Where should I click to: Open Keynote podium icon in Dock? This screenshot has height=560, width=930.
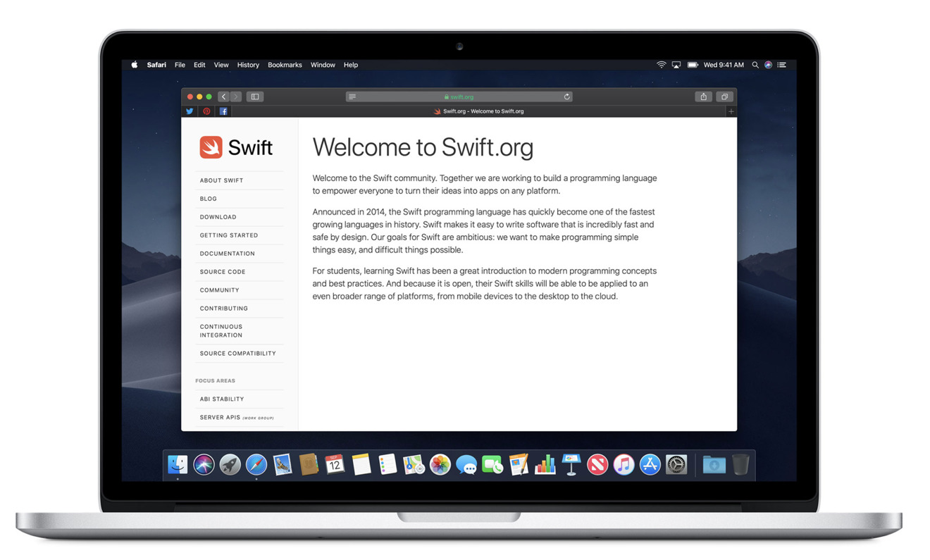tap(571, 465)
